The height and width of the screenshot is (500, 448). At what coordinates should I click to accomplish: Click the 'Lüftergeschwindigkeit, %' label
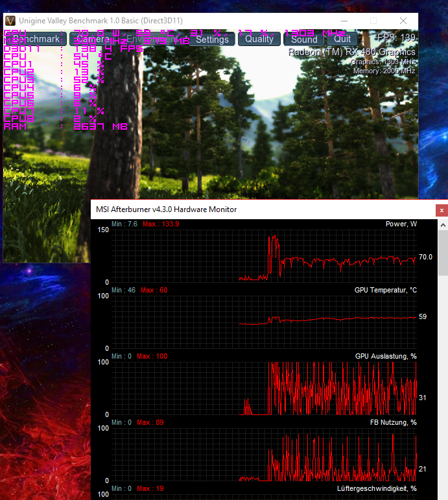click(377, 488)
